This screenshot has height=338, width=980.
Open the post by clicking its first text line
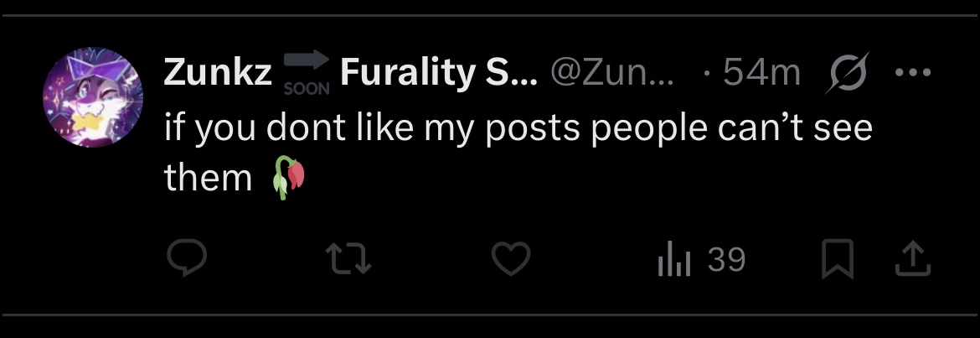coord(518,128)
